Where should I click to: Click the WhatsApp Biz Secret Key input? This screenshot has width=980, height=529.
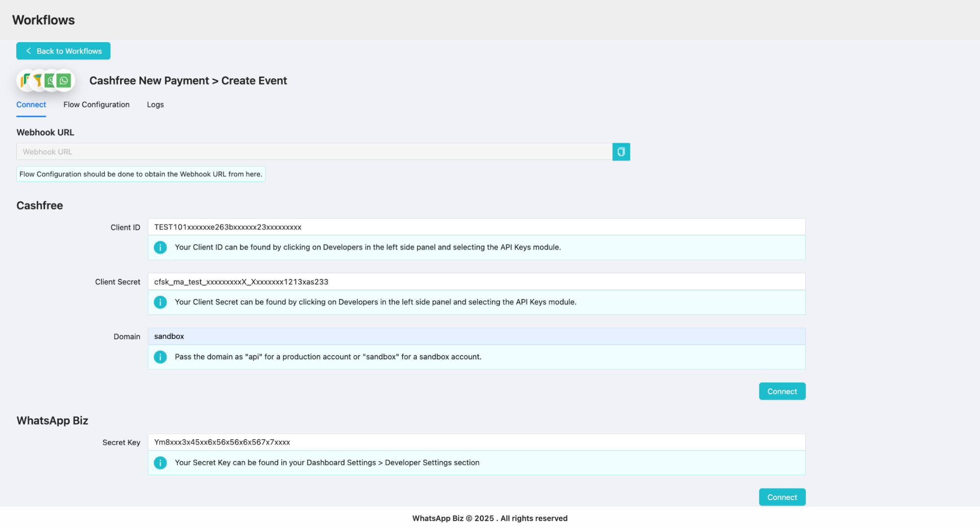pyautogui.click(x=477, y=442)
